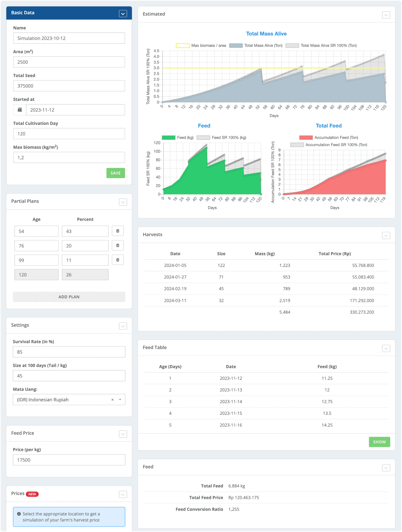Collapse the Feed Table panel

tap(386, 348)
